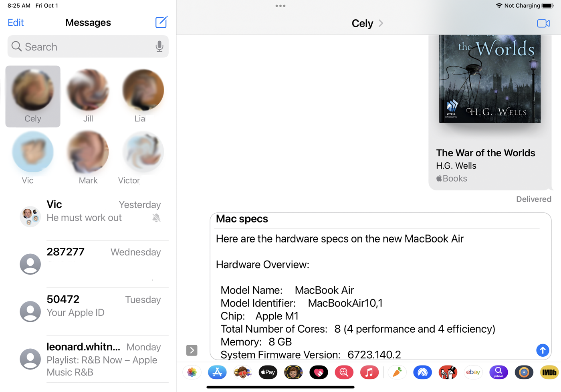Open Paramount+ in the app drawer
Viewport: 561px width, 392px height.
pyautogui.click(x=422, y=372)
